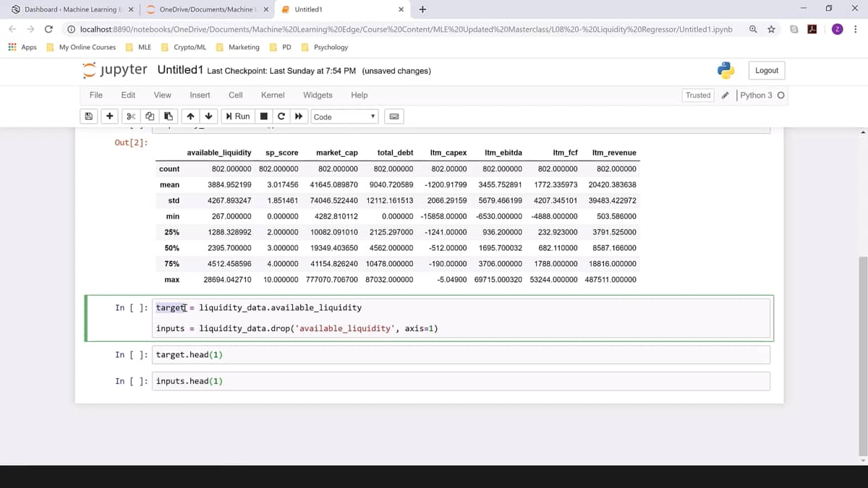Click into the inputs.head(1) cell
This screenshot has width=868, height=488.
coord(462,381)
